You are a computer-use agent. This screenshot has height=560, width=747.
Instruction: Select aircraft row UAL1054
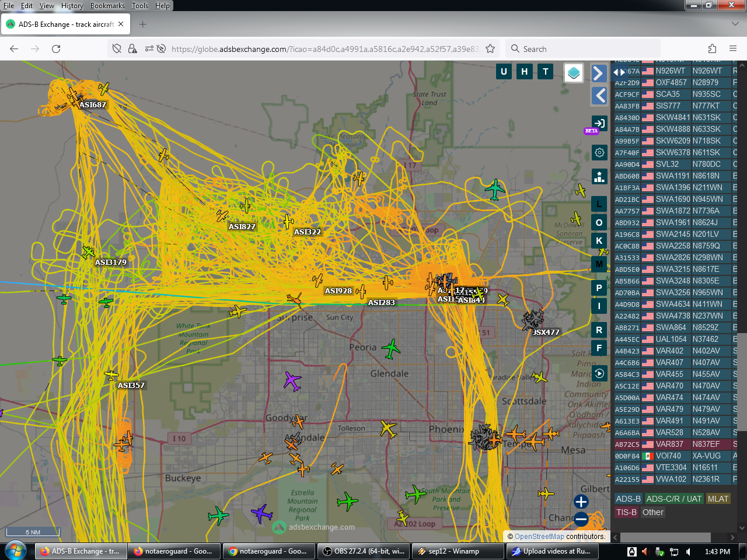(675, 339)
